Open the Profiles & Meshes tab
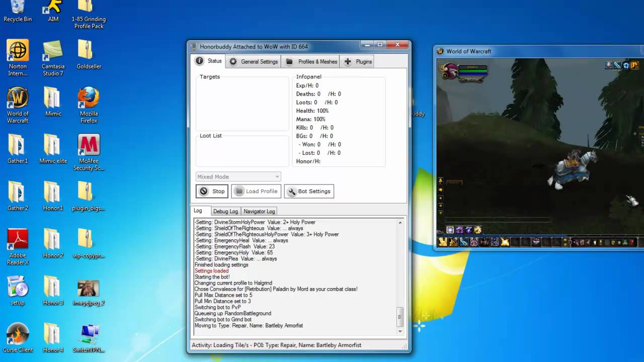 point(311,62)
